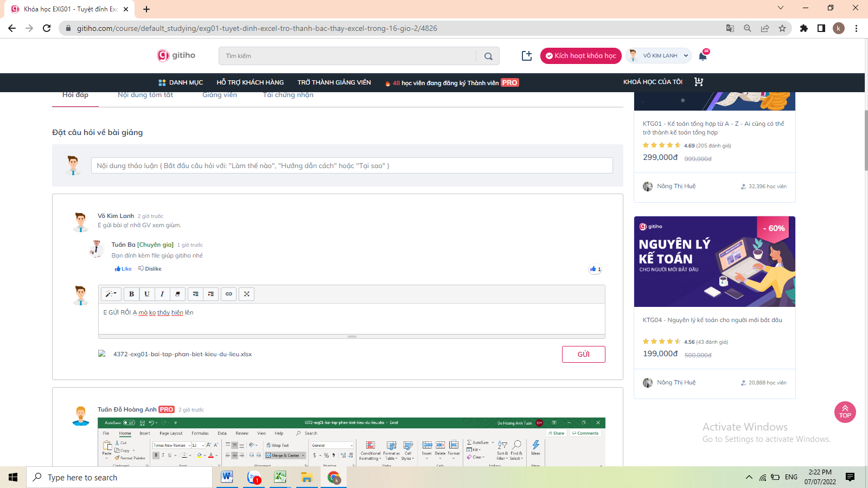Viewport: 868px width, 488px height.
Task: Click the browser address bar URL
Action: pos(257,28)
